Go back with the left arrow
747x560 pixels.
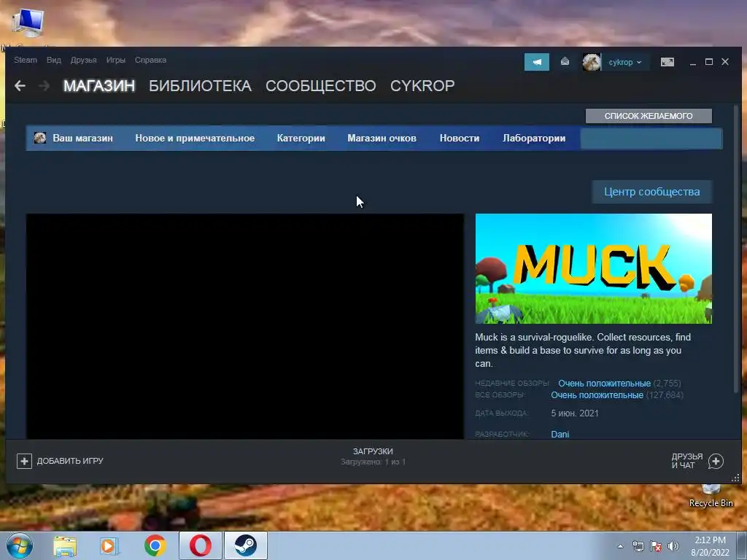click(x=20, y=86)
